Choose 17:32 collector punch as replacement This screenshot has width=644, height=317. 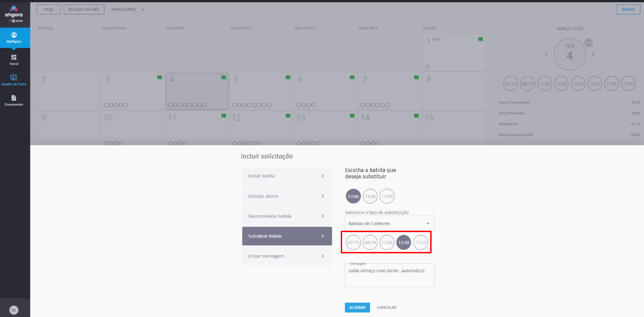[x=420, y=242]
